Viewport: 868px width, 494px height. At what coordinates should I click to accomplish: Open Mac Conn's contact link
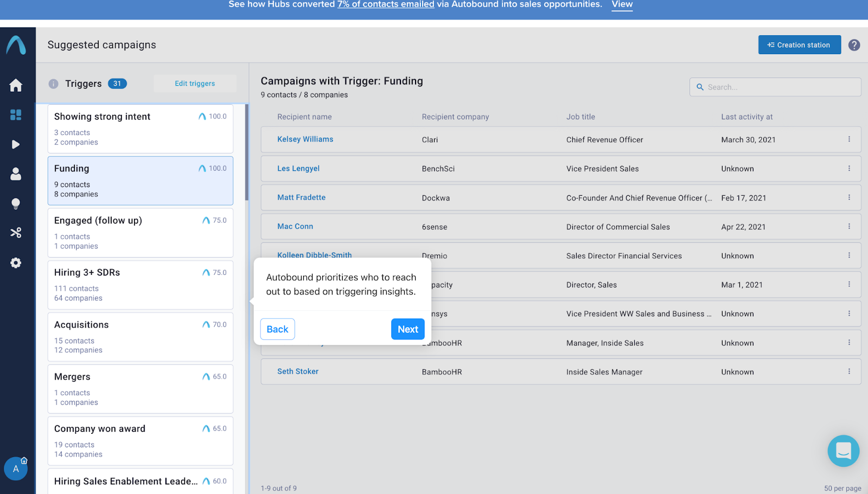[x=295, y=227]
